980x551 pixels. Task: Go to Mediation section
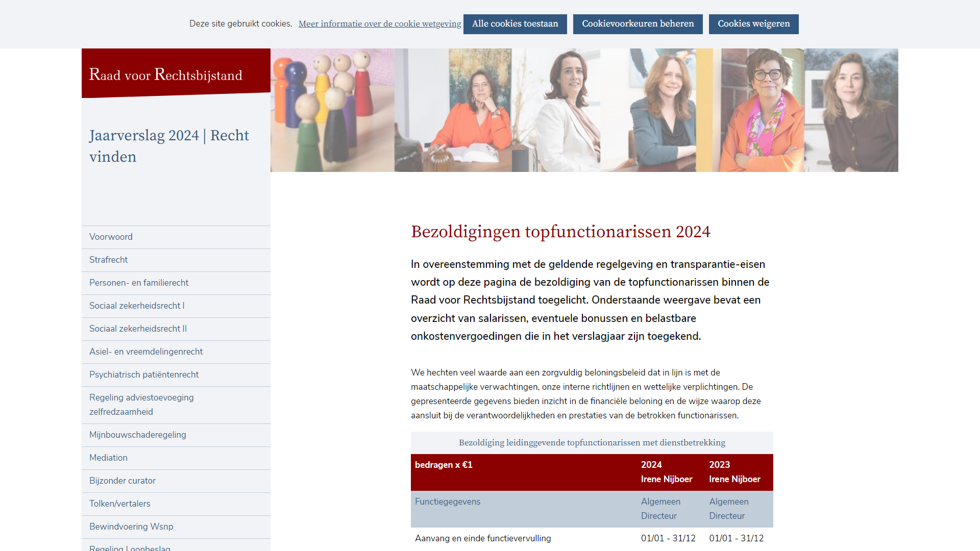tap(176, 458)
